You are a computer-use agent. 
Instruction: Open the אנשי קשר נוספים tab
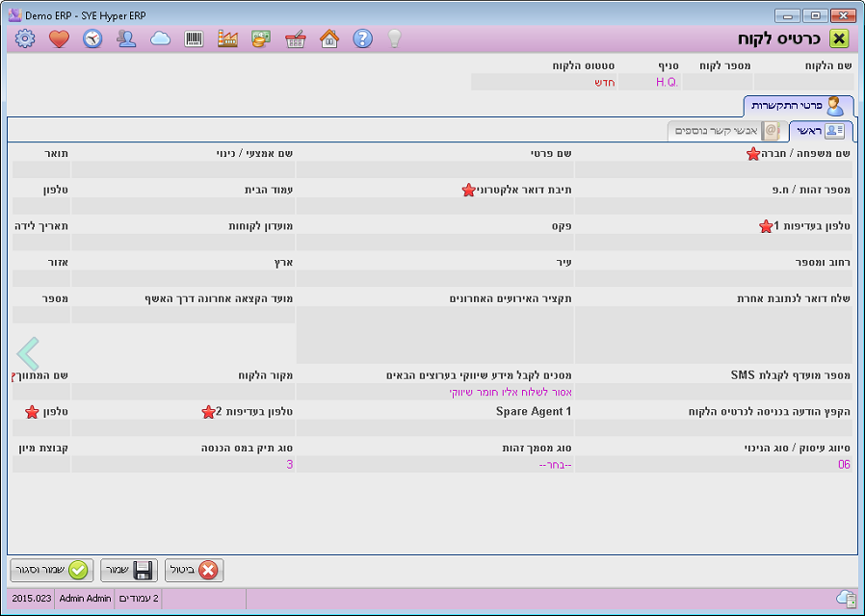point(727,131)
